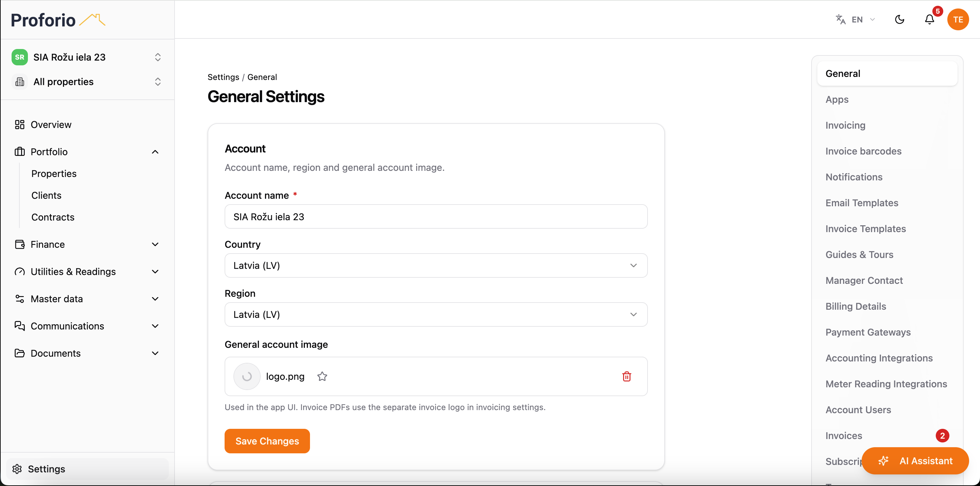This screenshot has height=486, width=980.
Task: Open the All properties selector
Action: pos(87,81)
